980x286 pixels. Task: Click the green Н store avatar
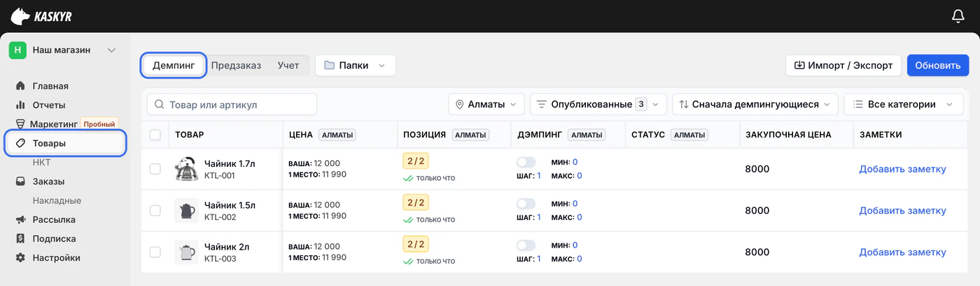(x=18, y=50)
